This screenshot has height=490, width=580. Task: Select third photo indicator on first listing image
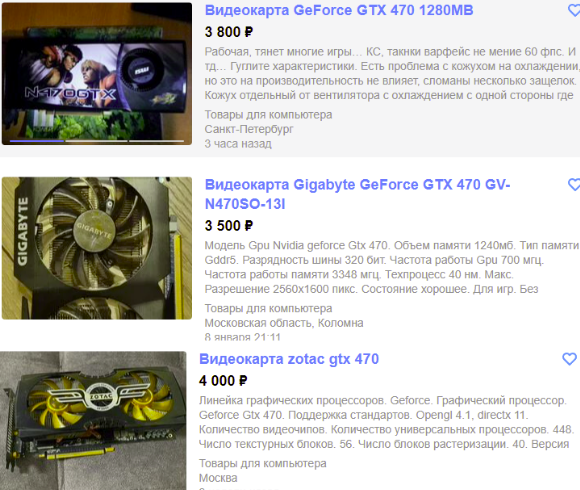click(156, 141)
